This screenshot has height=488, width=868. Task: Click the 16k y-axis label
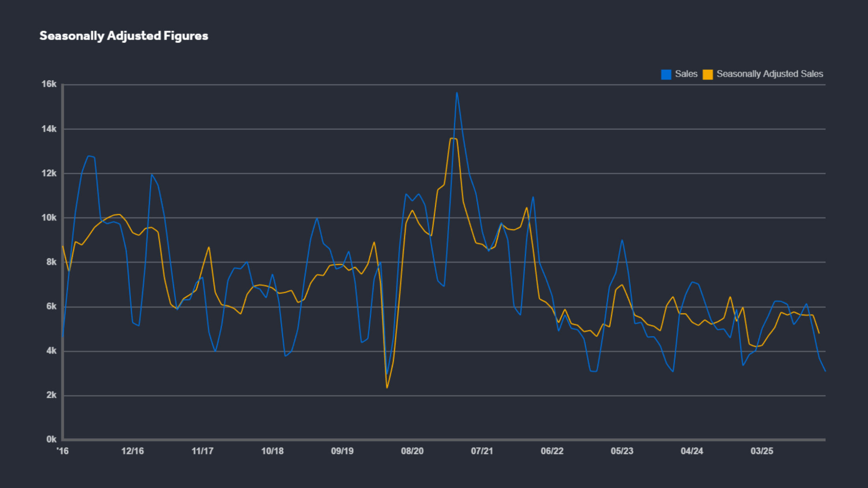[49, 84]
